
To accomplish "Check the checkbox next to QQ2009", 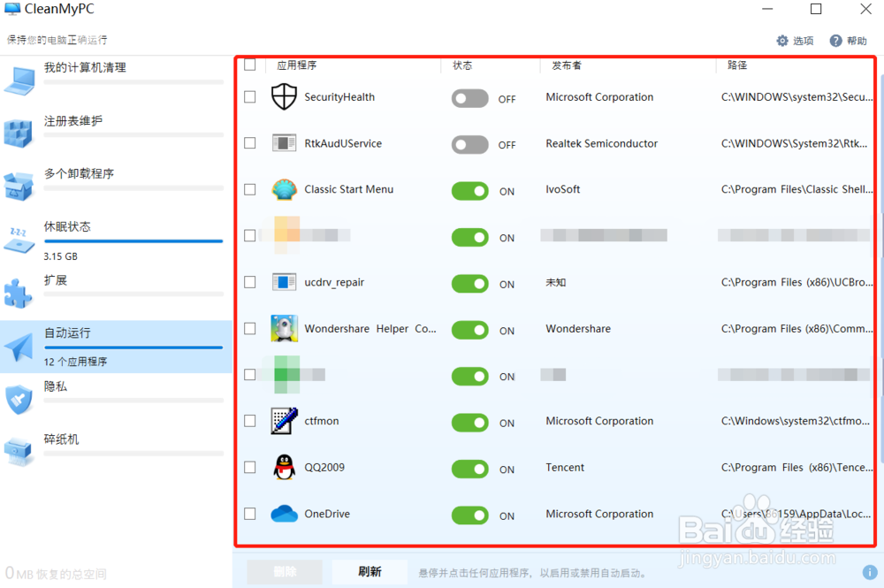I will point(248,469).
